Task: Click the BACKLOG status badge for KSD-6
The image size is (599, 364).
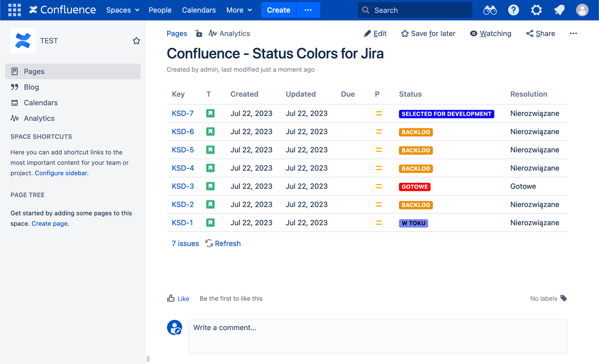Action: coord(416,132)
